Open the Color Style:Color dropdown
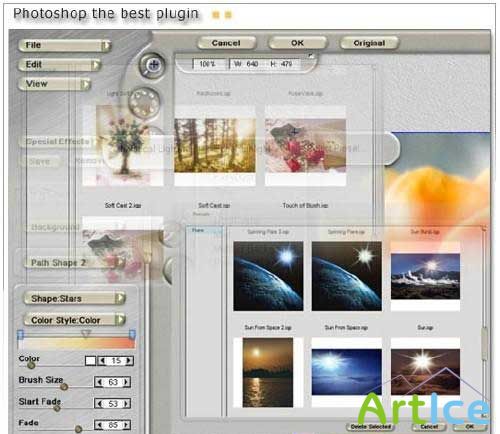 pos(75,320)
